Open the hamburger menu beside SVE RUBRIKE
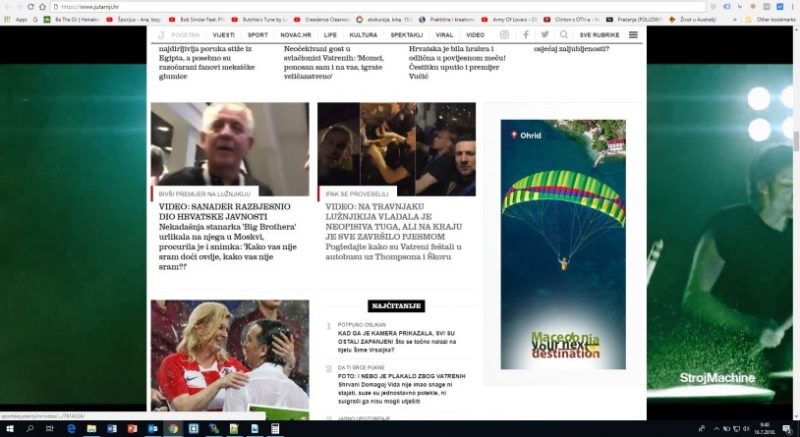 [633, 35]
